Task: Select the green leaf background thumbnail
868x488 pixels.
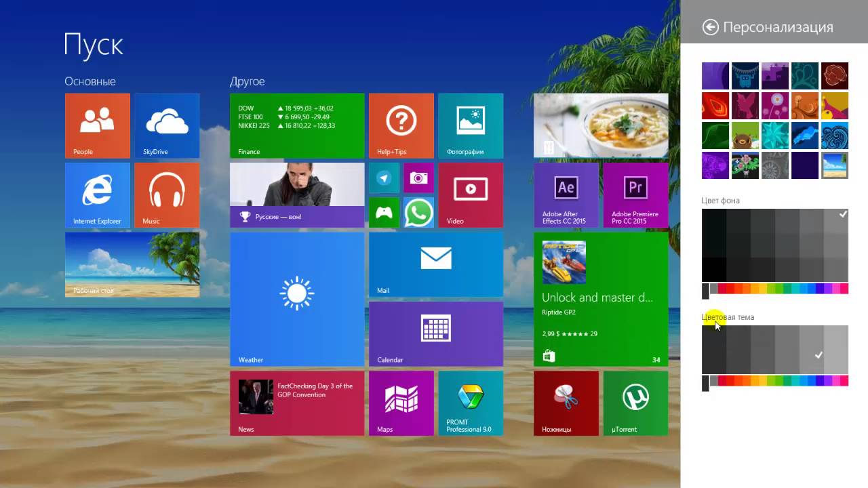Action: pyautogui.click(x=715, y=136)
